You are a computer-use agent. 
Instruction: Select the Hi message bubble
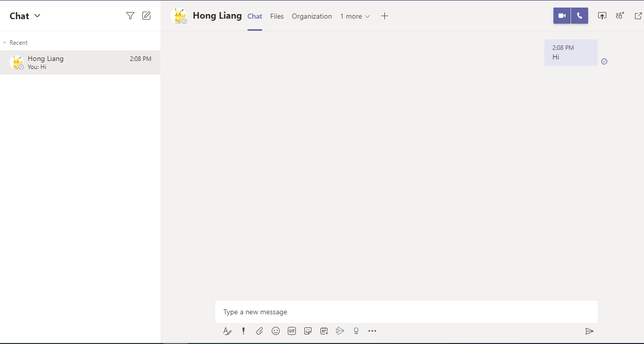(571, 52)
